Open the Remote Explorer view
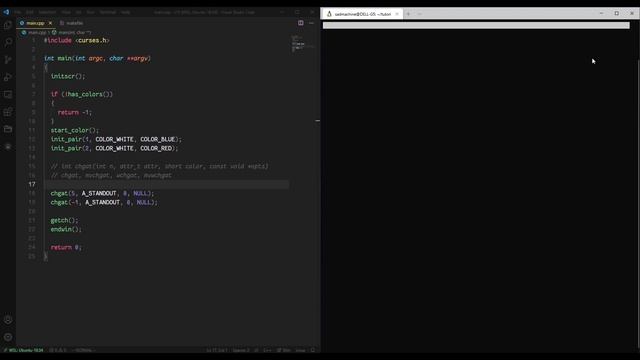 [8, 94]
